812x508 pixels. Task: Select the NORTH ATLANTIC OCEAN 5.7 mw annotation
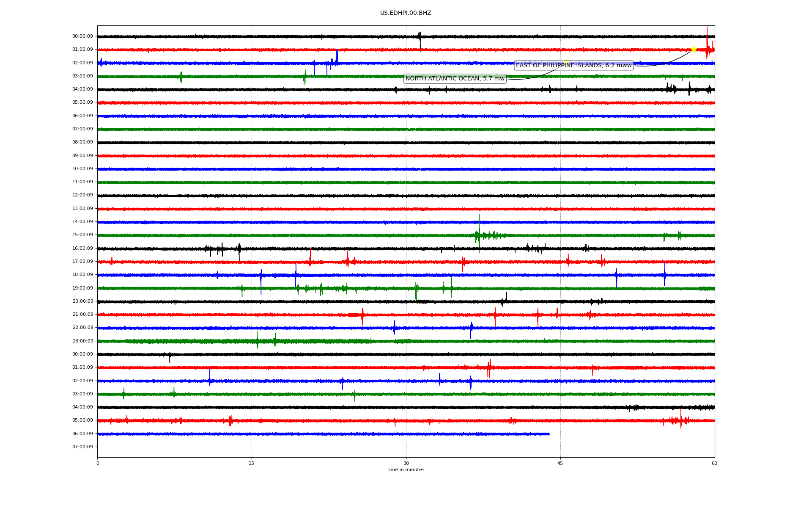pyautogui.click(x=455, y=78)
